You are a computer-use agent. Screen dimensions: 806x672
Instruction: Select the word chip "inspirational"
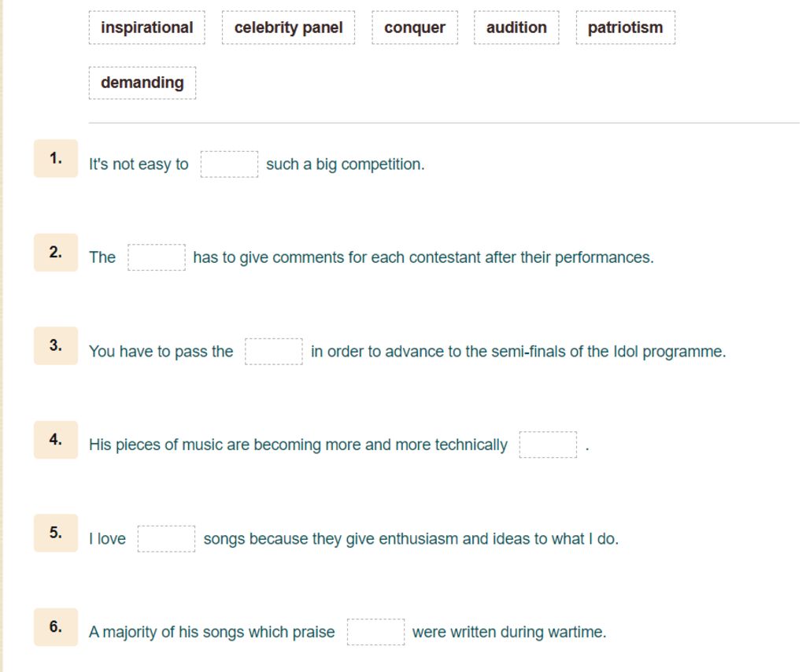pyautogui.click(x=146, y=28)
